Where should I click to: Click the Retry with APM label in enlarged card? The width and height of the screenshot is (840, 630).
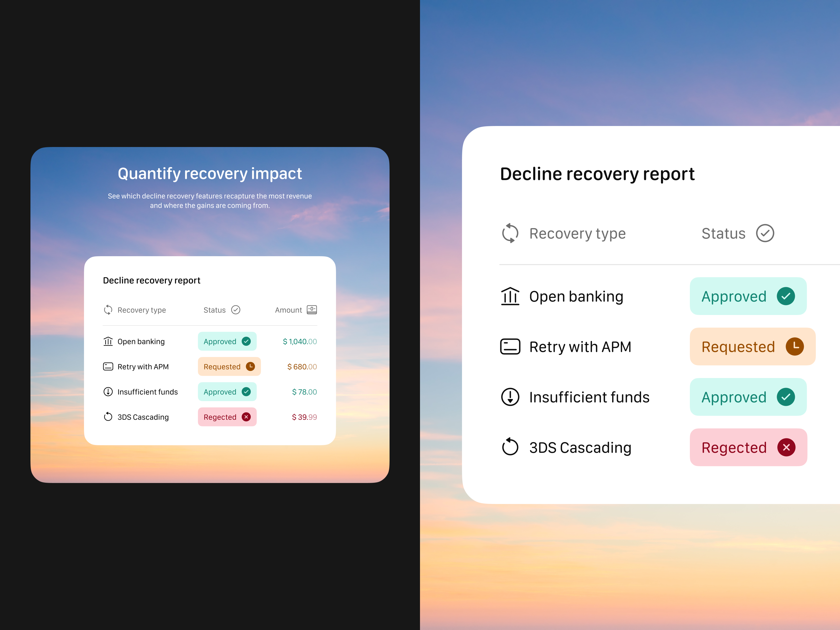[580, 347]
